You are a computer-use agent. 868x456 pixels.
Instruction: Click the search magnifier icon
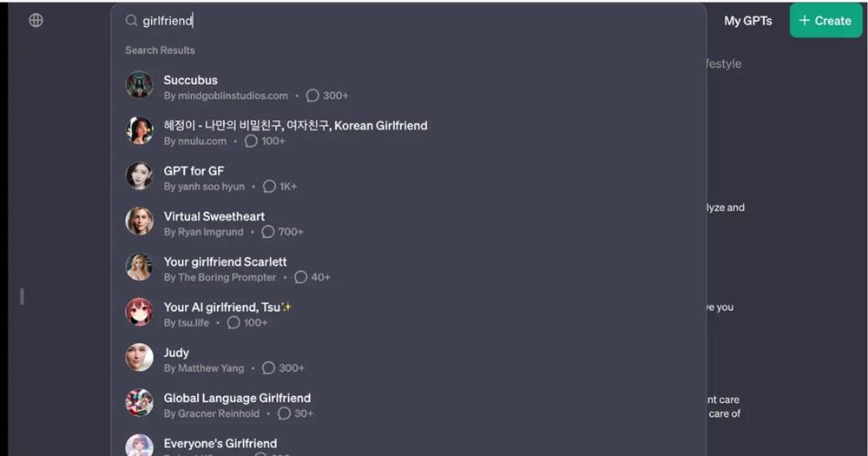pyautogui.click(x=131, y=21)
